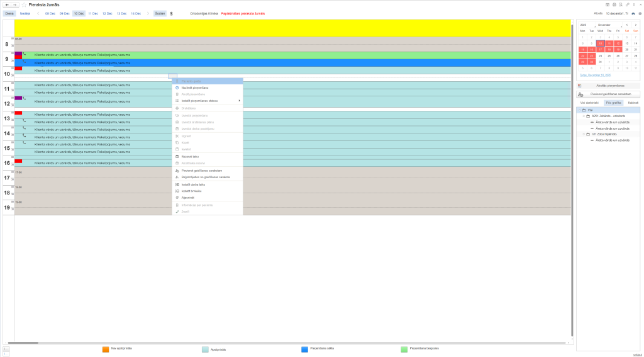Open settings gear icon in top right
The width and height of the screenshot is (644, 357).
[x=640, y=13]
